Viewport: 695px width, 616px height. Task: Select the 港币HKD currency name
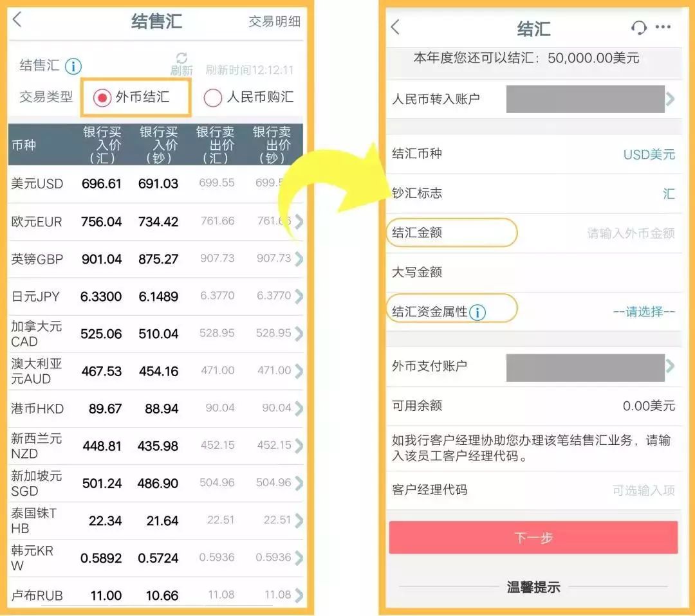click(x=37, y=408)
